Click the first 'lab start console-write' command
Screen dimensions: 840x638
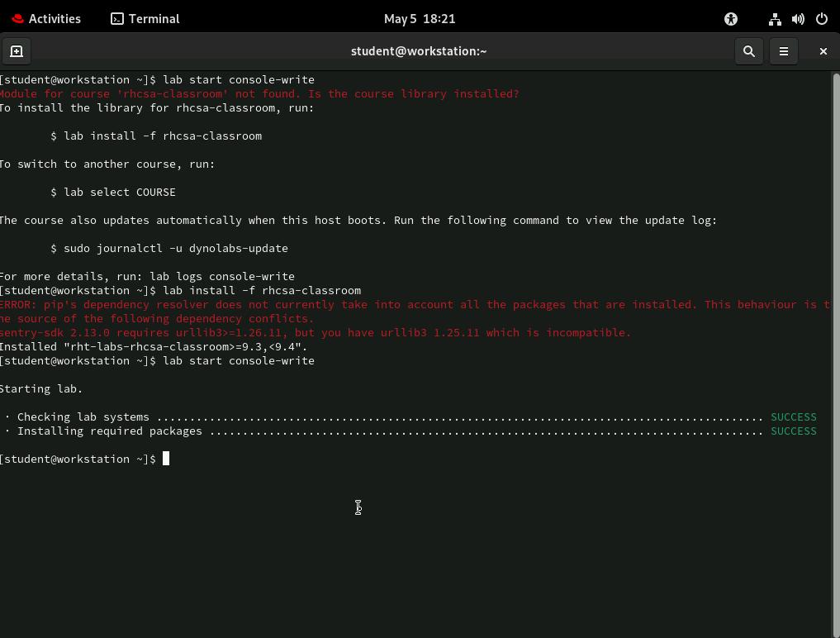(x=239, y=80)
